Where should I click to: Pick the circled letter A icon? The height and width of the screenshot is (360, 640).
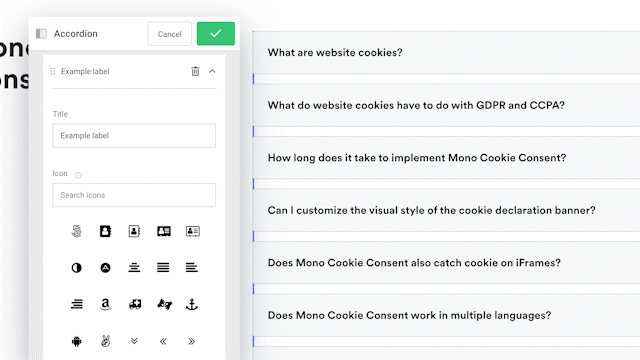105,268
